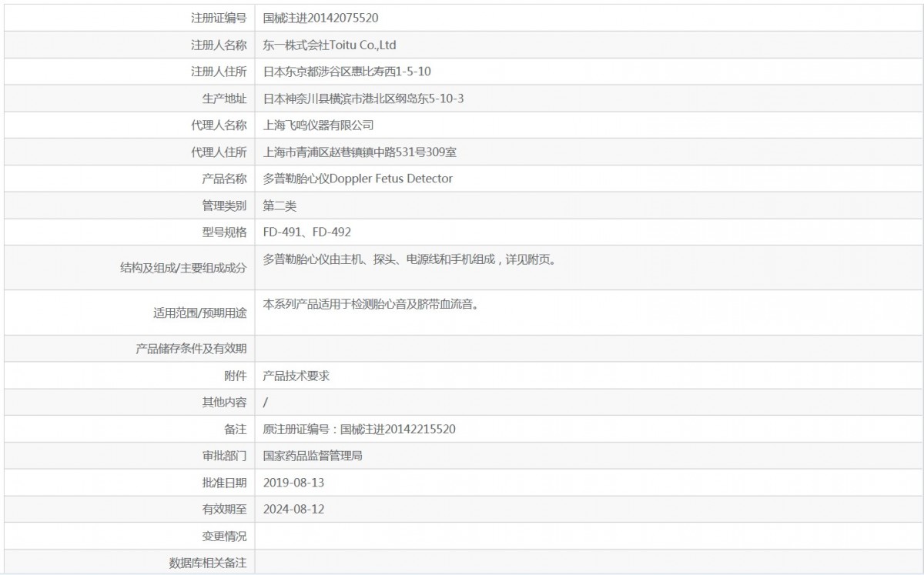This screenshot has height=575, width=924.
Task: Select management class value 第二类
Action: coord(280,206)
